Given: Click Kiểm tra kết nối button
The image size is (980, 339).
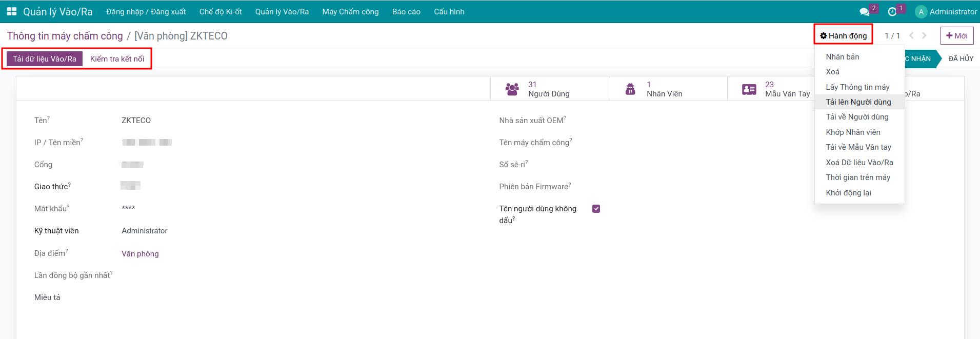Looking at the screenshot, I should tap(117, 59).
